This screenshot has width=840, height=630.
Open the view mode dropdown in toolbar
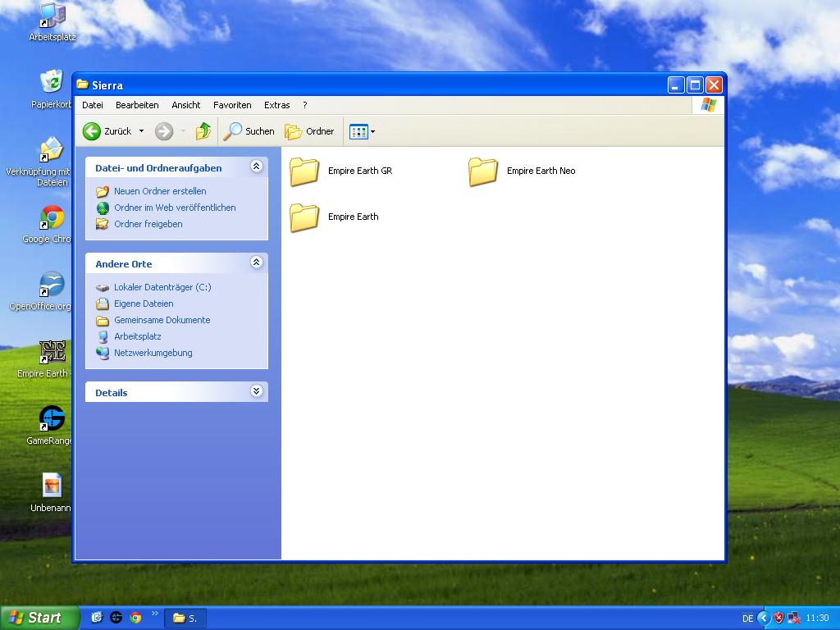pos(372,131)
